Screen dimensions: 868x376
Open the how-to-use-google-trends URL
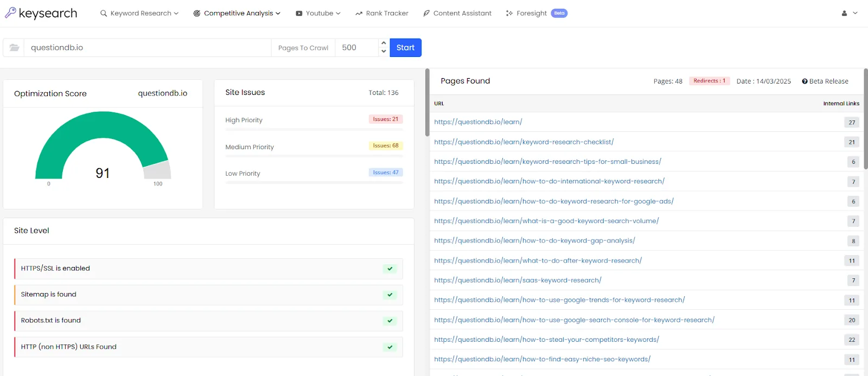[x=559, y=300]
